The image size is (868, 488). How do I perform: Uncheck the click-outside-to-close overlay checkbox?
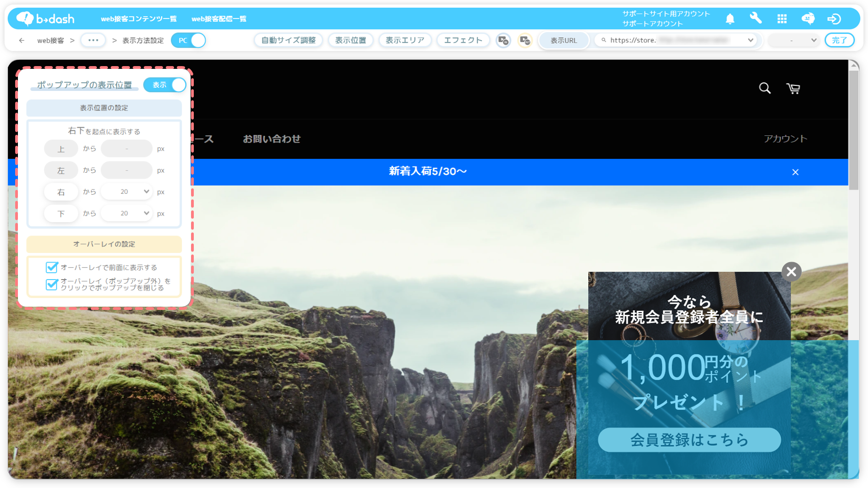tap(52, 284)
